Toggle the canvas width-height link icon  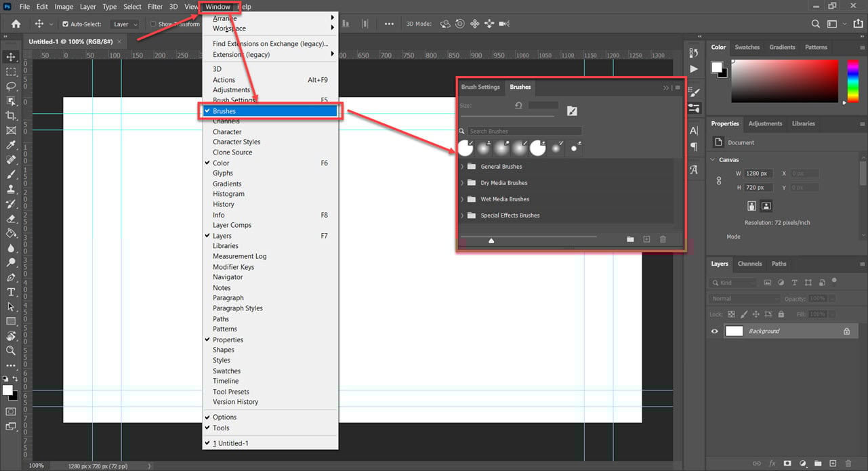pos(719,182)
